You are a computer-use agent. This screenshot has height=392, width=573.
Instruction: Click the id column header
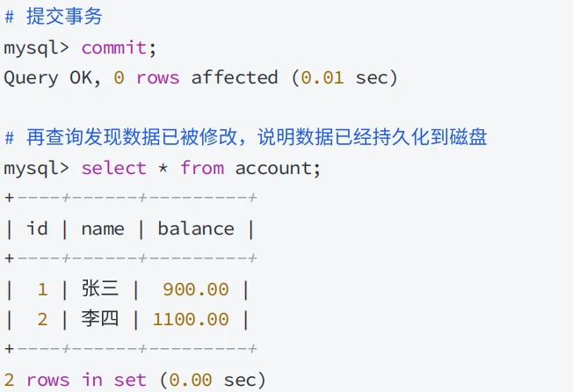click(x=37, y=229)
